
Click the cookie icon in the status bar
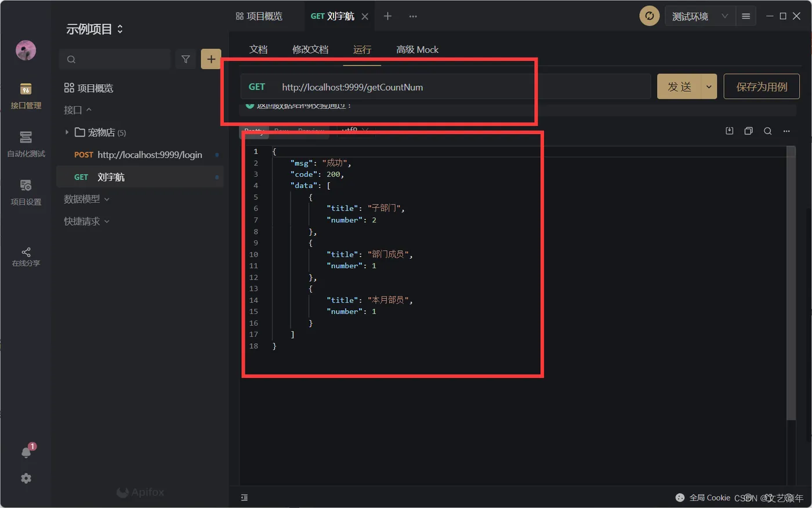680,498
